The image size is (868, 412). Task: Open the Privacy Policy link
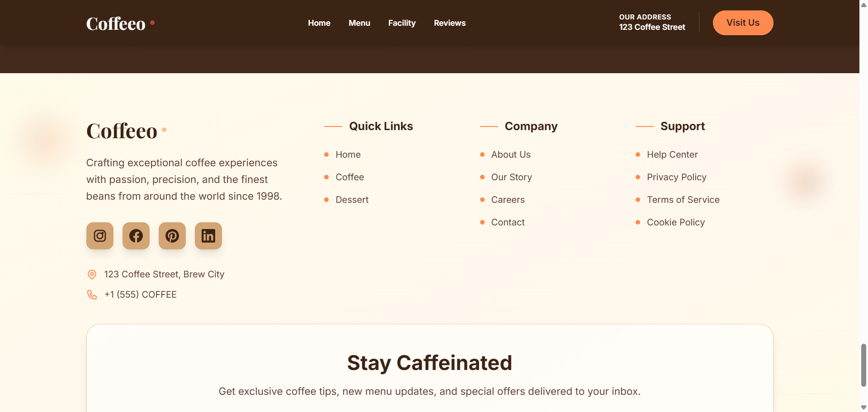[676, 177]
